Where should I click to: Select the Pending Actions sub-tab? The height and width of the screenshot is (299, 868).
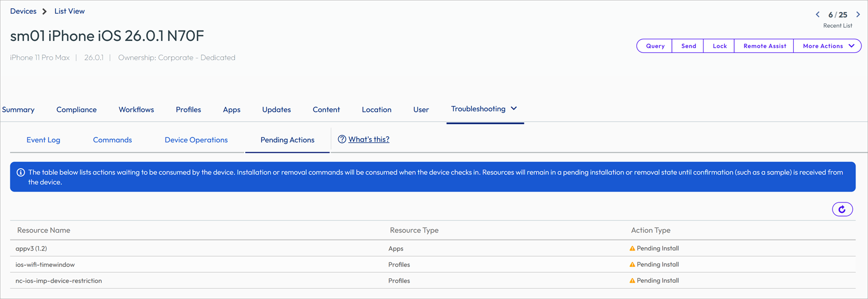tap(287, 140)
